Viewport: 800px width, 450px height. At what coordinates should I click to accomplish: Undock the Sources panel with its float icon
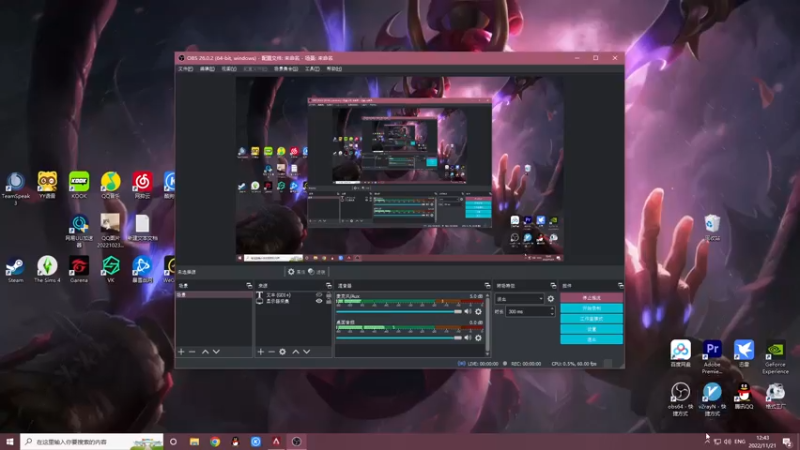click(x=329, y=286)
